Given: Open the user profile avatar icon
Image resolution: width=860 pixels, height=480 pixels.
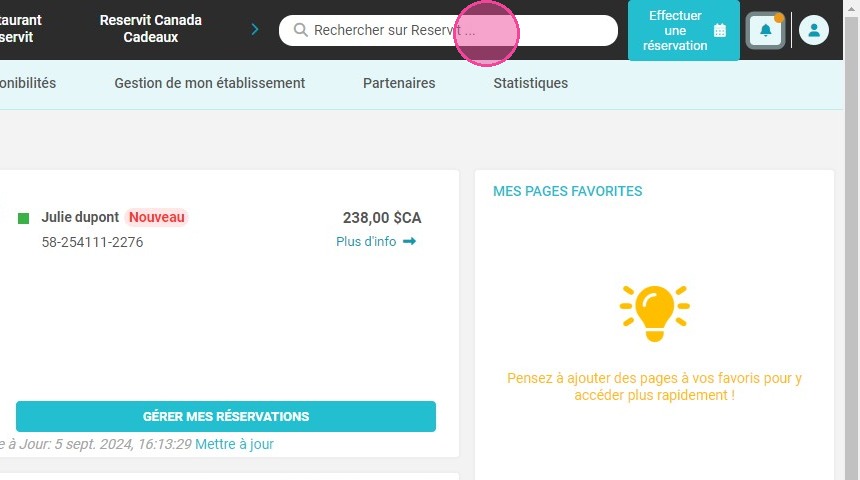Looking at the screenshot, I should point(814,30).
